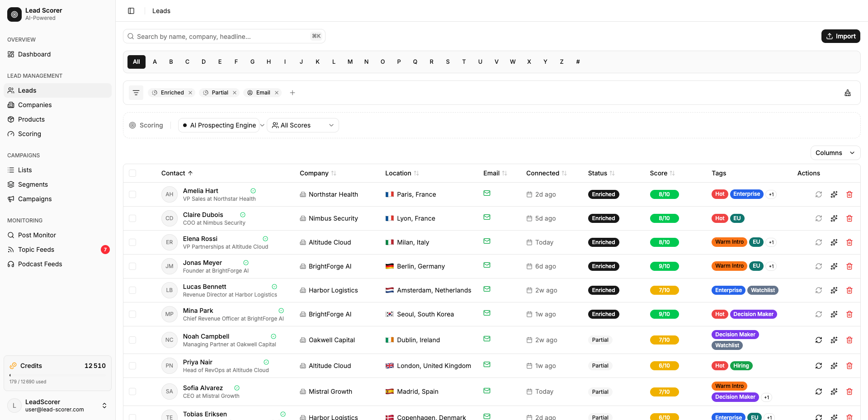Refresh enrichment for Noah Campbell's row
Image resolution: width=868 pixels, height=420 pixels.
pyautogui.click(x=818, y=340)
